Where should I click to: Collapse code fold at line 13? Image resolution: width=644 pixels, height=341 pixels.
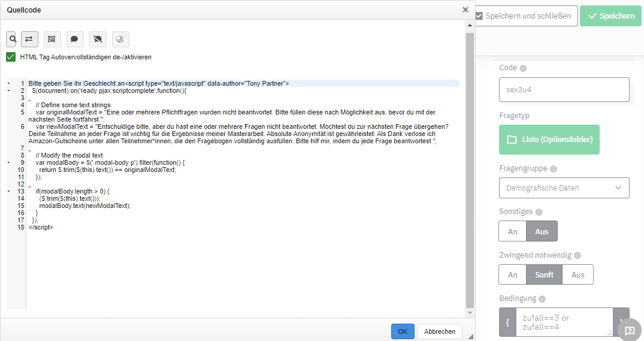pos(8,191)
